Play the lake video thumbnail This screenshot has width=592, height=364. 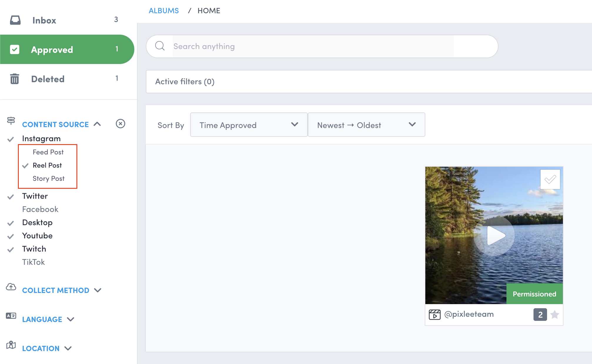pyautogui.click(x=494, y=235)
